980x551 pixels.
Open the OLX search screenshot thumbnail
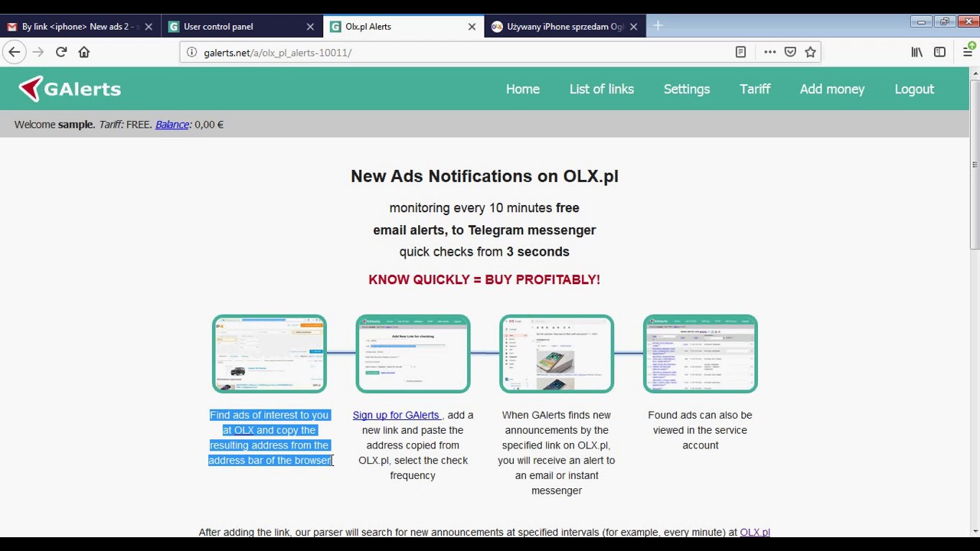coord(269,354)
